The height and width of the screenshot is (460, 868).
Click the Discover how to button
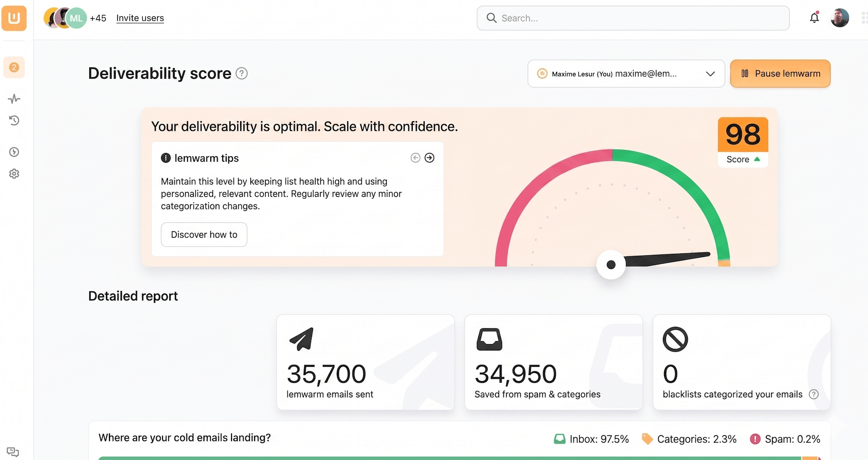[204, 235]
